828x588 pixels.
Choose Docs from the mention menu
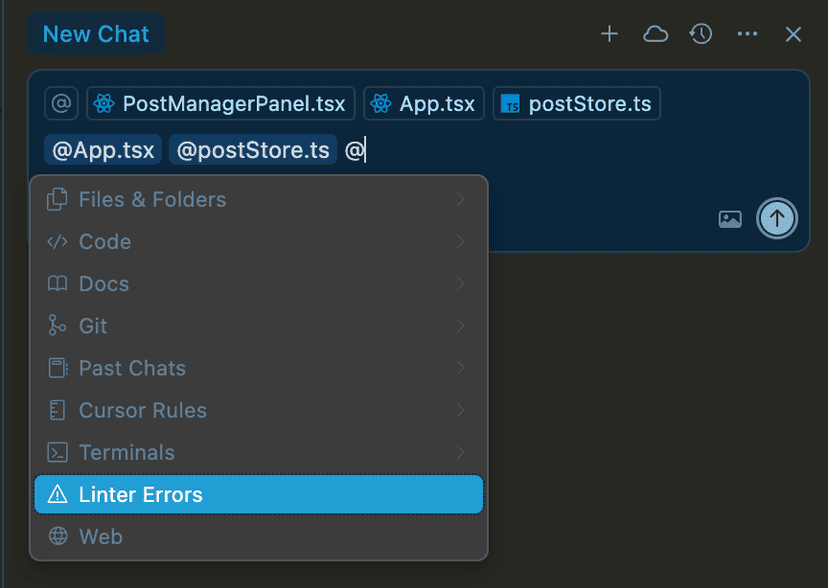click(259, 284)
